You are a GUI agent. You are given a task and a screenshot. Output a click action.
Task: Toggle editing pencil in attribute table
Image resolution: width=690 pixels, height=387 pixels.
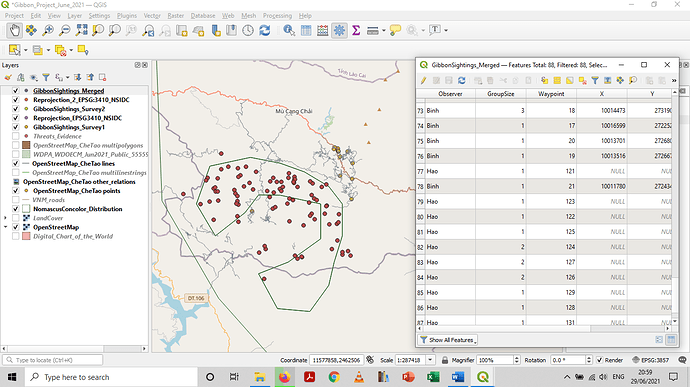[x=423, y=80]
